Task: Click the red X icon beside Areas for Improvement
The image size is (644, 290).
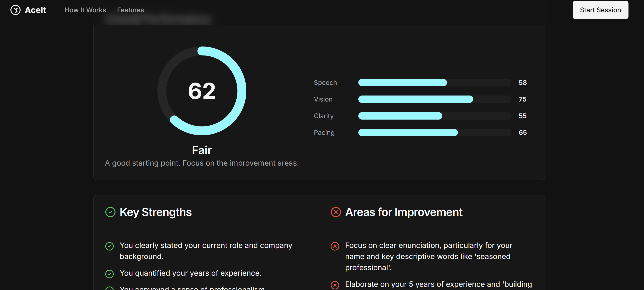Action: (x=336, y=212)
